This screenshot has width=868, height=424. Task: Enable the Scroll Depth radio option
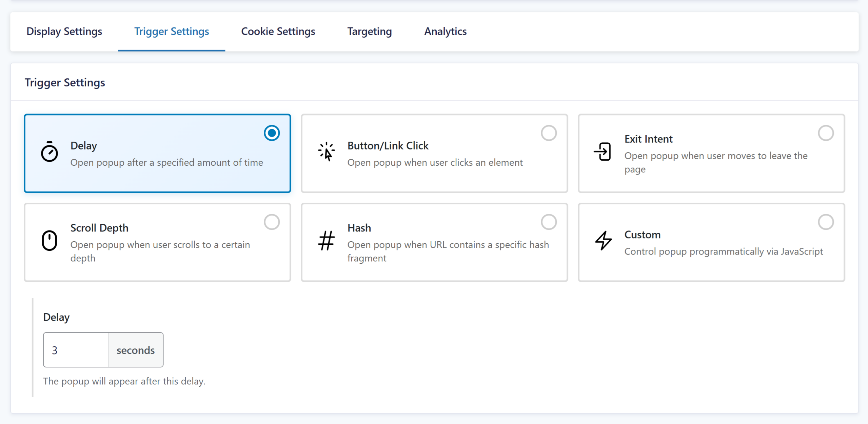(272, 222)
